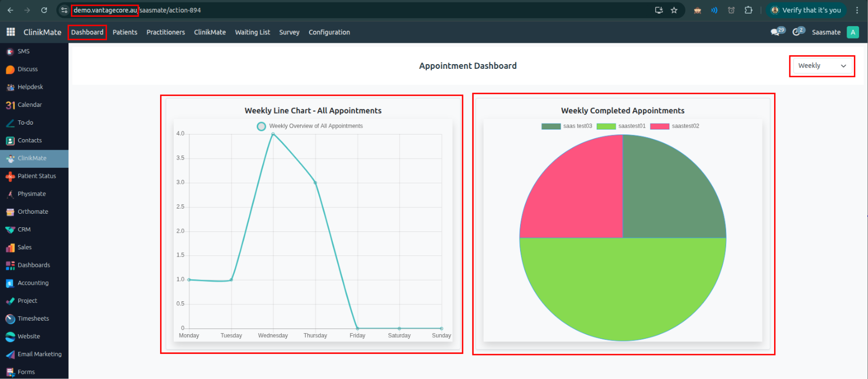Open the apps grid menu icon
Image resolution: width=868 pixels, height=379 pixels.
(10, 32)
